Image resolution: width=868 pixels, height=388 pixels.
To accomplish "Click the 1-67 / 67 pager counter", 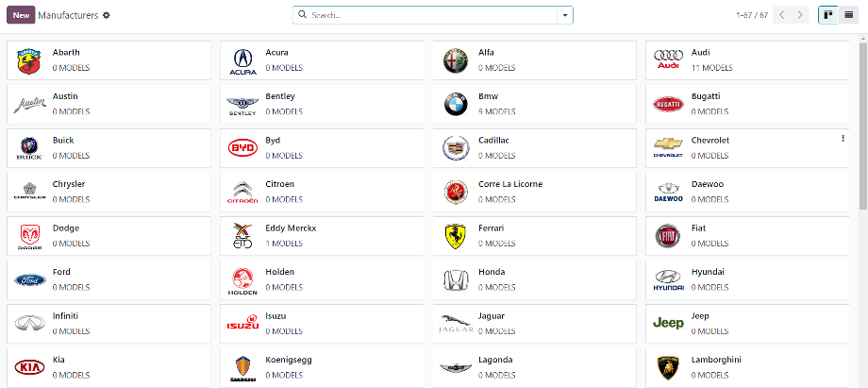I will [x=752, y=15].
